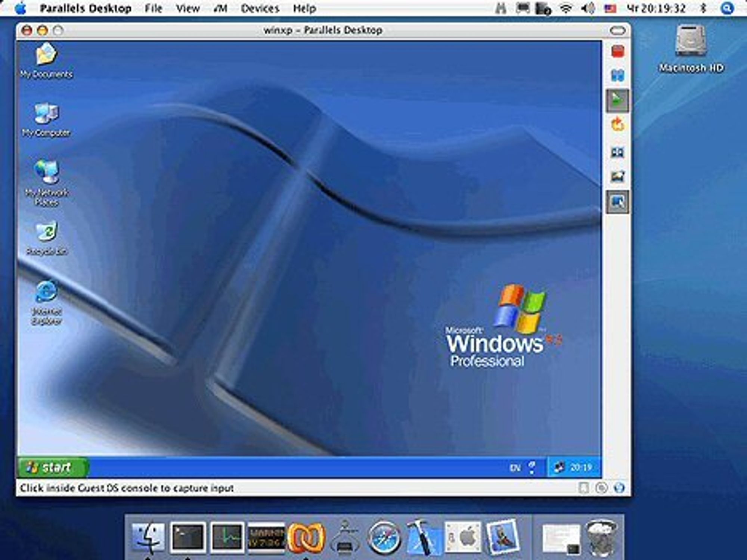Image resolution: width=747 pixels, height=560 pixels.
Task: Open the View menu
Action: 188,8
